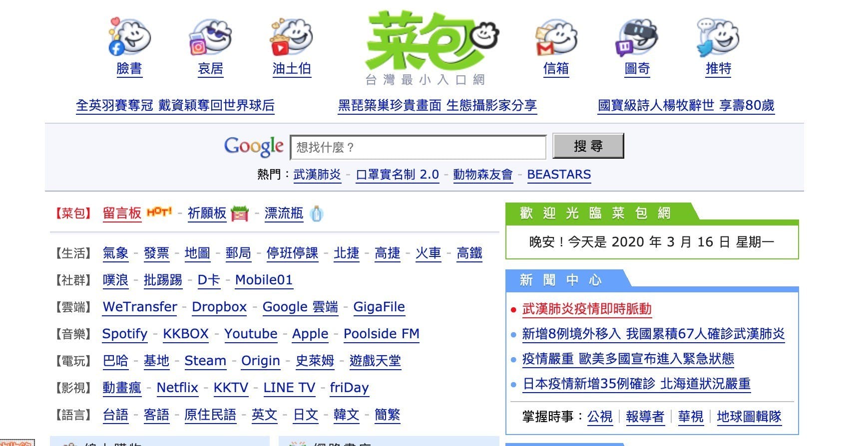Screen dimensions: 868x446
Task: Open the YouTube (油土伯) cloud icon
Action: pyautogui.click(x=292, y=37)
